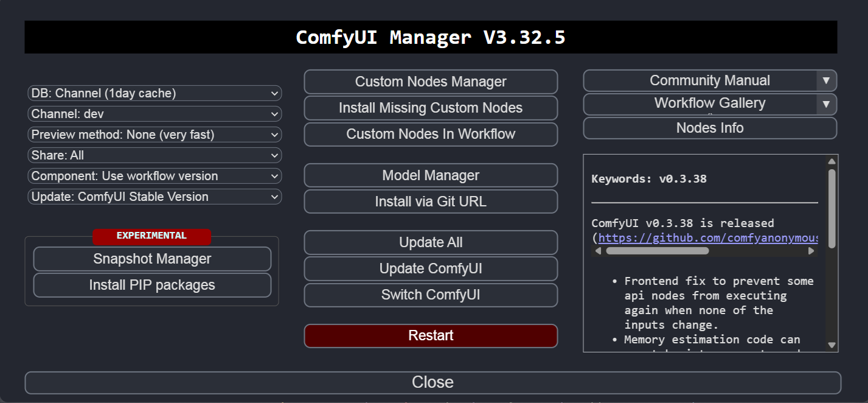
Task: Open Custom Nodes Manager
Action: (431, 82)
